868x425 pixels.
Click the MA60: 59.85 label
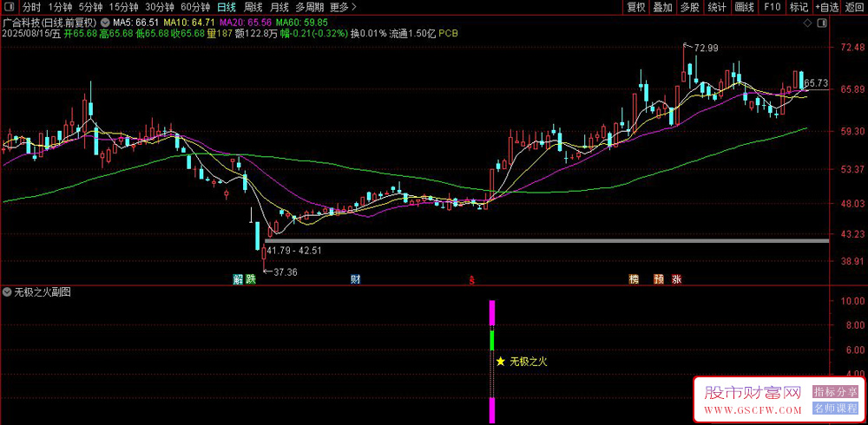[x=302, y=23]
